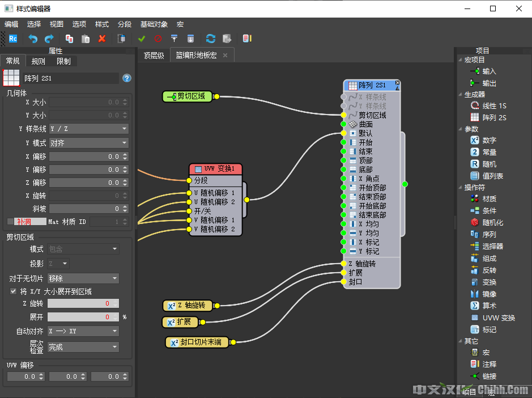Image resolution: width=532 pixels, height=398 pixels.
Task: Open help with the blue question mark
Action: (x=127, y=78)
